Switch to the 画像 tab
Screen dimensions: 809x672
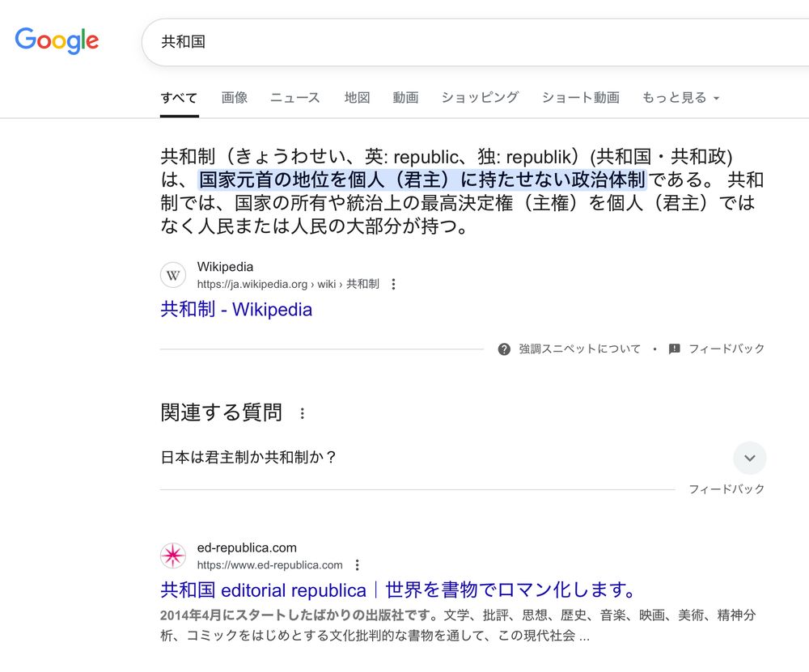(x=235, y=98)
